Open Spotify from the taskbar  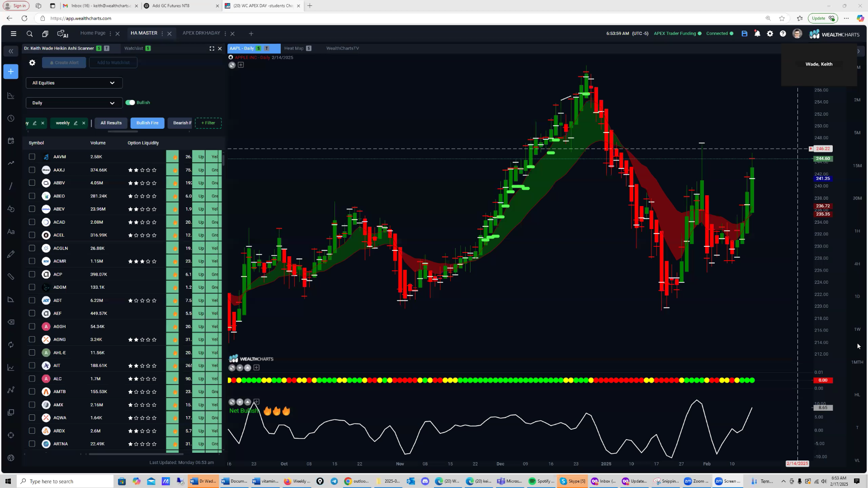coord(541,481)
